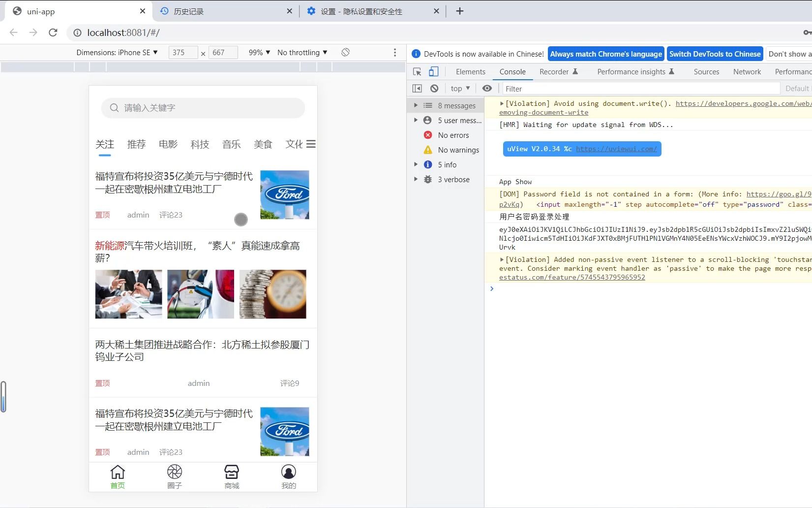The width and height of the screenshot is (812, 508).
Task: Open device toolbar three-dot options menu
Action: (x=395, y=53)
